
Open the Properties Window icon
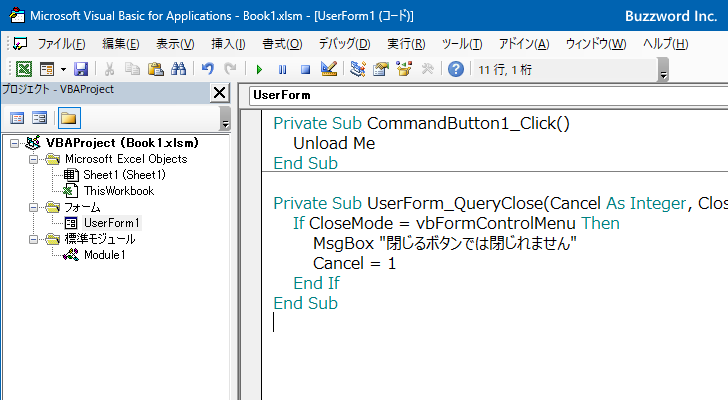[381, 69]
